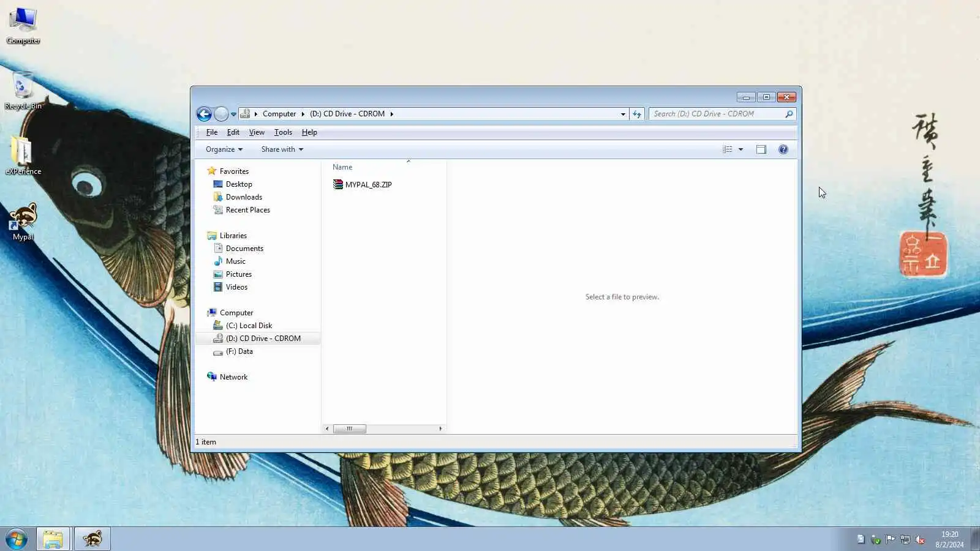Click the Forward navigation arrow button
This screenshot has height=551, width=980.
coord(221,114)
